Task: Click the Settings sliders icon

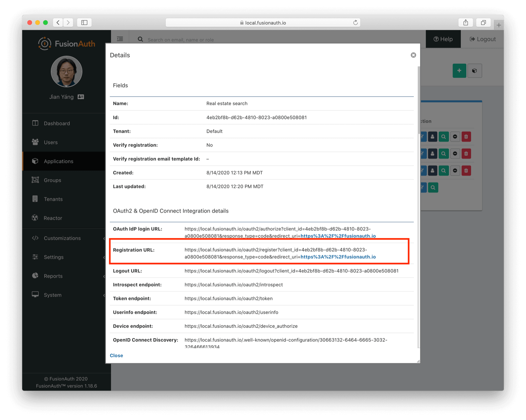Action: coord(35,257)
